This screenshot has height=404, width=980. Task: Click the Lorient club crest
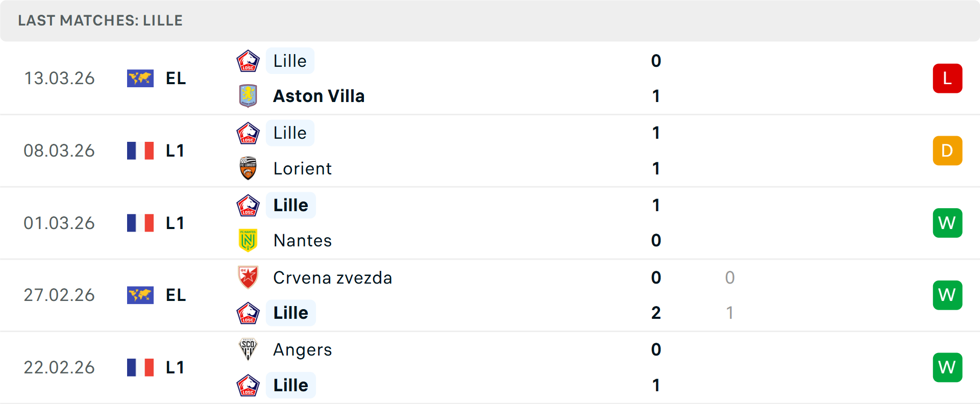click(248, 168)
